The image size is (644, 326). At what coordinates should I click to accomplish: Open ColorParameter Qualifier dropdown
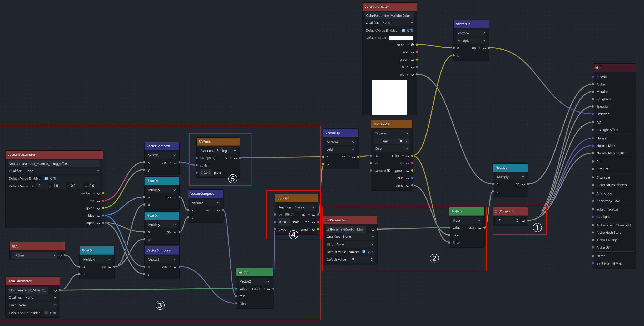coord(398,23)
